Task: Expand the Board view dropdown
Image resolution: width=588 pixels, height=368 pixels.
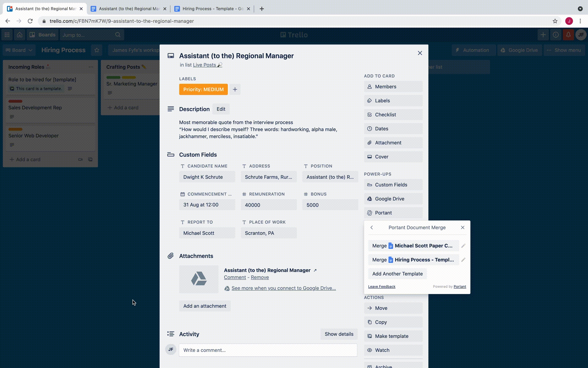Action: click(x=19, y=50)
